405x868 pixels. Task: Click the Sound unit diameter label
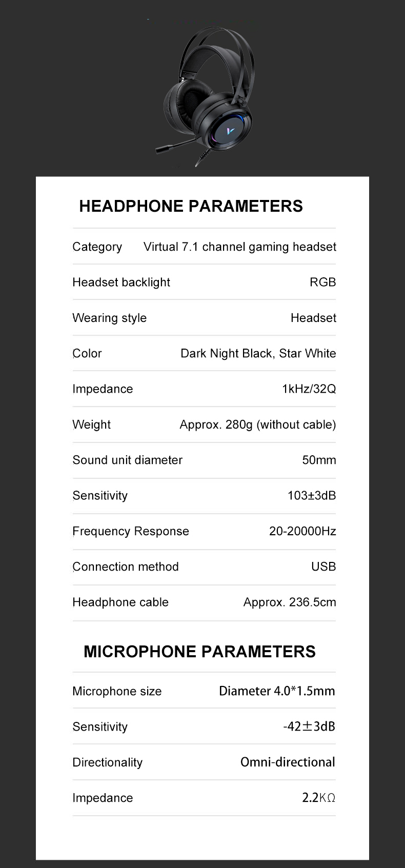[127, 460]
